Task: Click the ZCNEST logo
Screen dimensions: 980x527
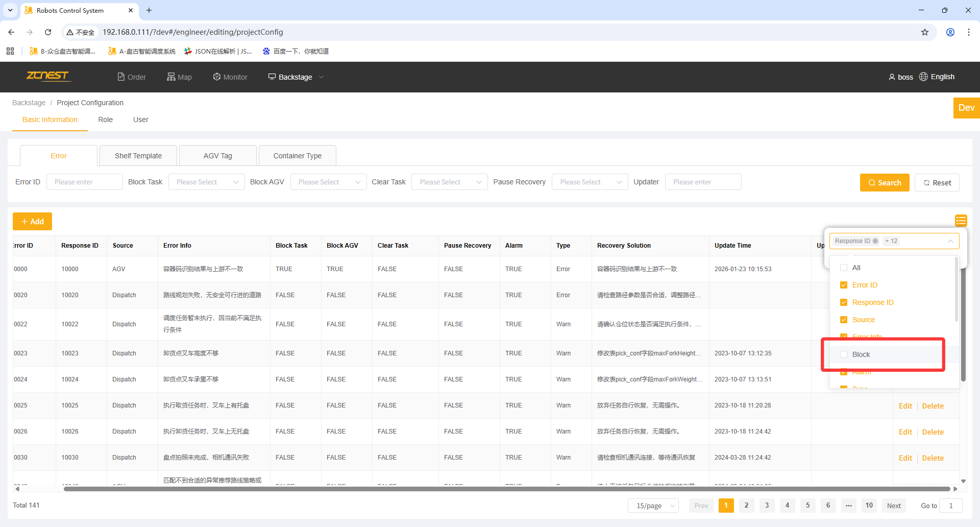Action: point(47,76)
